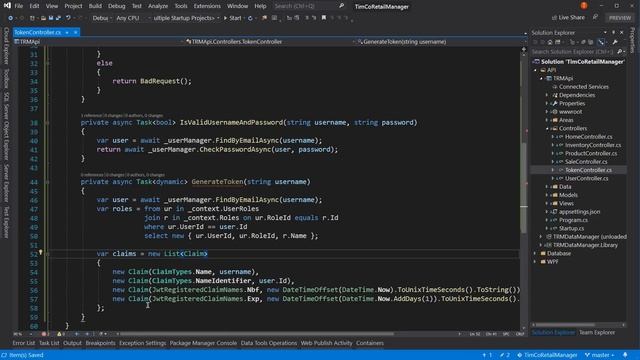Image resolution: width=640 pixels, height=360 pixels.
Task: Click the Solution Explorer search magnifier icon
Action: pyautogui.click(x=620, y=51)
